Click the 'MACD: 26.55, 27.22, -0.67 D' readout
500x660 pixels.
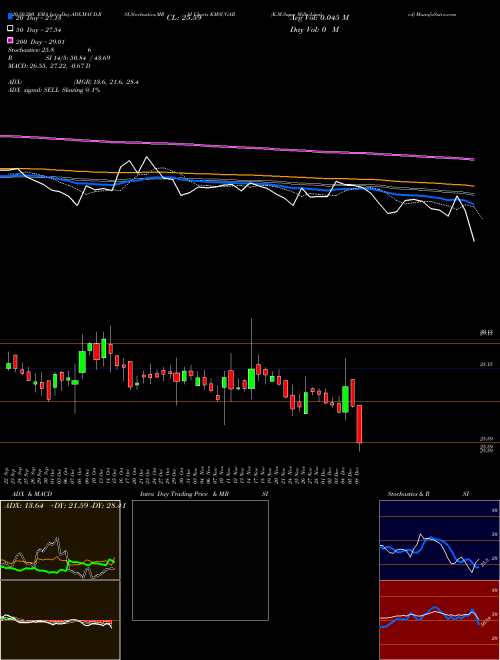[x=49, y=66]
